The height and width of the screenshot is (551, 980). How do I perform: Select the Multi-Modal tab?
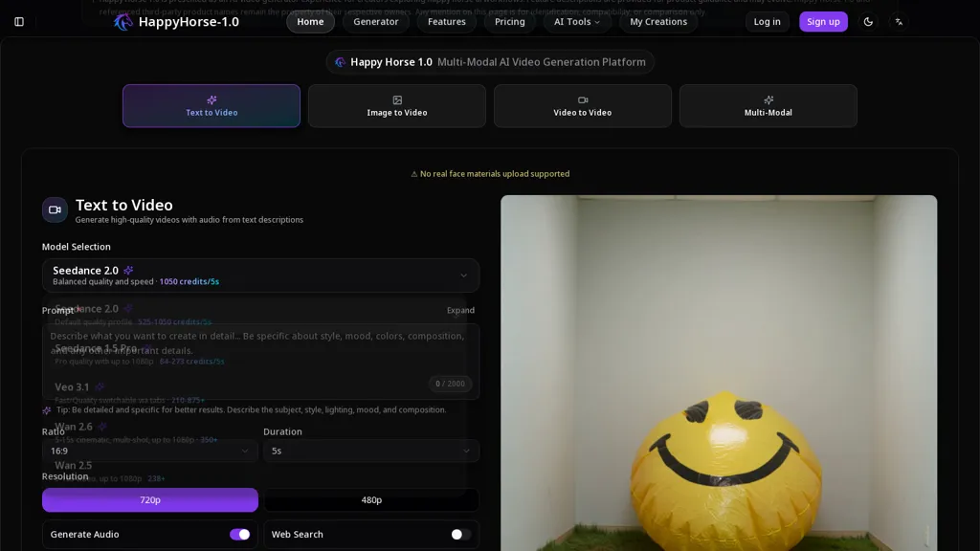(x=768, y=106)
